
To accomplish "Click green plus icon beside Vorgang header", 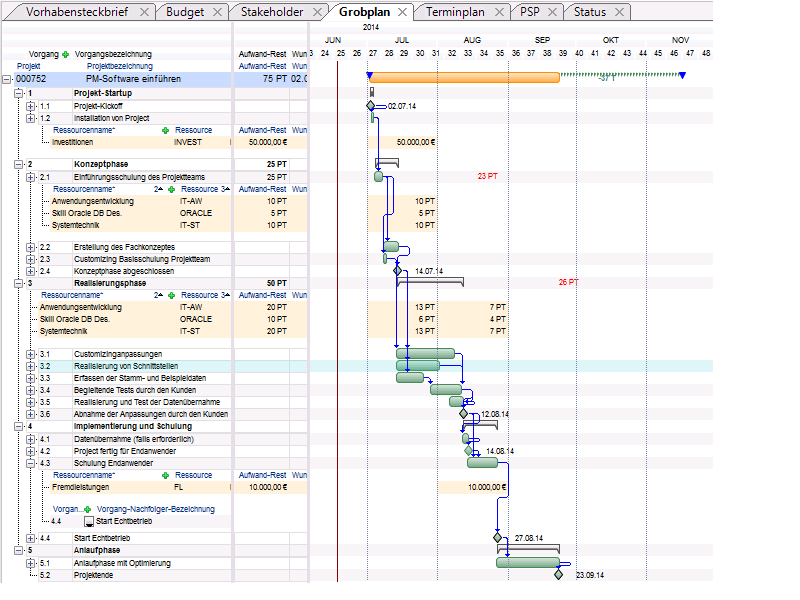I will click(x=65, y=55).
